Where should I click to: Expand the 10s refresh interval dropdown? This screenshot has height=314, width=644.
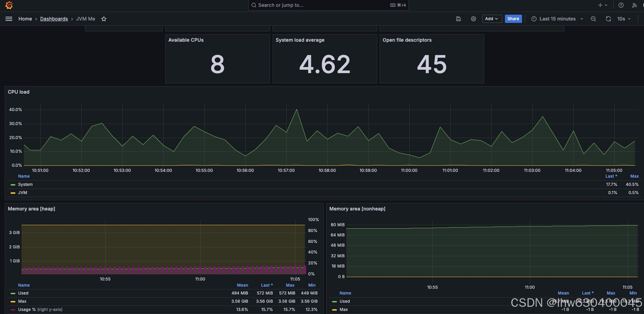[x=624, y=19]
